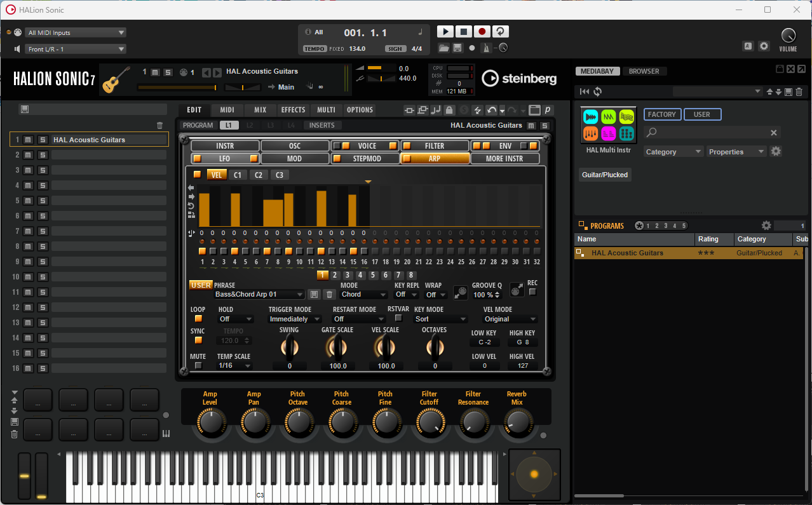Load next program with right arrow

coord(217,72)
